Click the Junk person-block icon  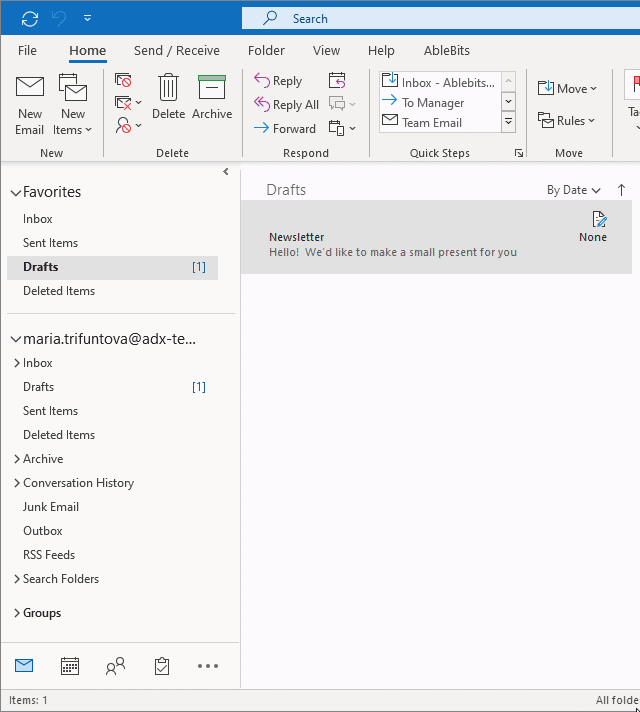click(x=123, y=125)
